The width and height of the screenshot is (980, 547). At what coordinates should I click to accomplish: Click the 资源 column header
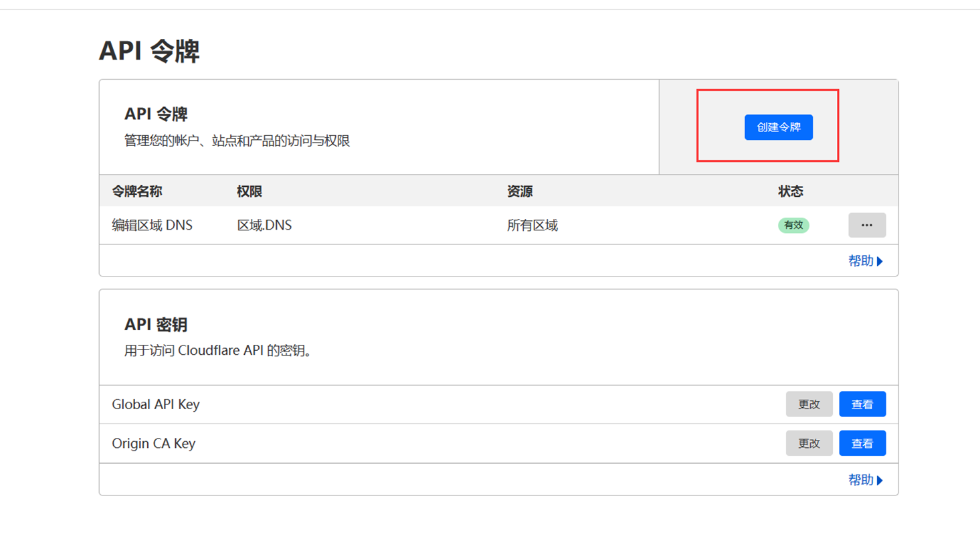tap(519, 191)
